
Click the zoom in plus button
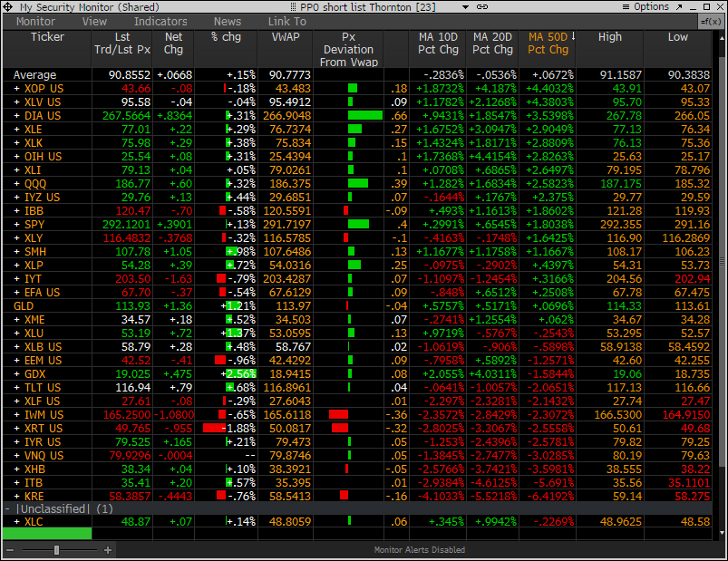(x=108, y=550)
